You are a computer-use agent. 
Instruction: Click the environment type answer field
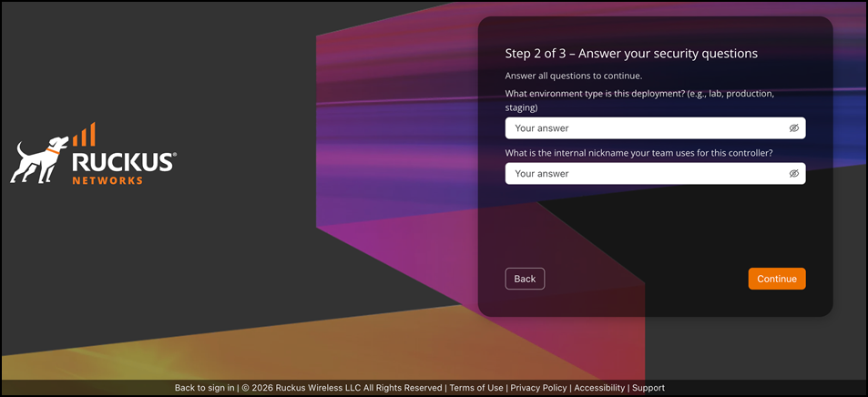point(655,127)
